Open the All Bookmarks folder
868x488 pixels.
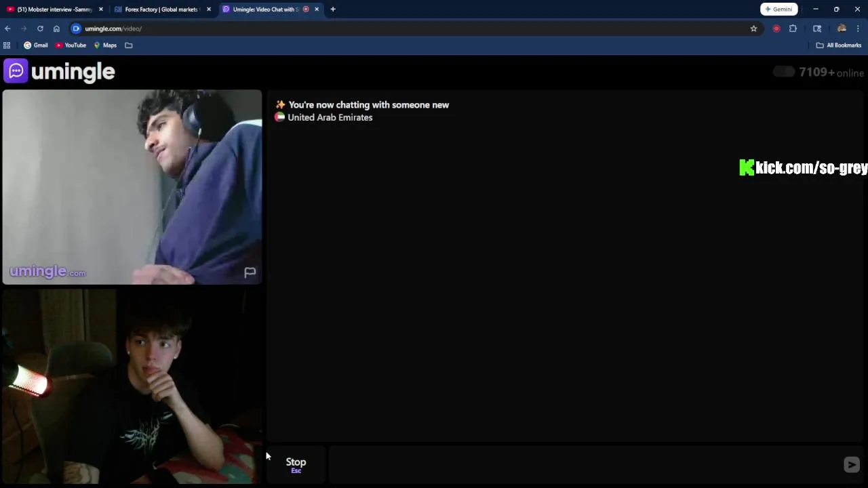839,45
